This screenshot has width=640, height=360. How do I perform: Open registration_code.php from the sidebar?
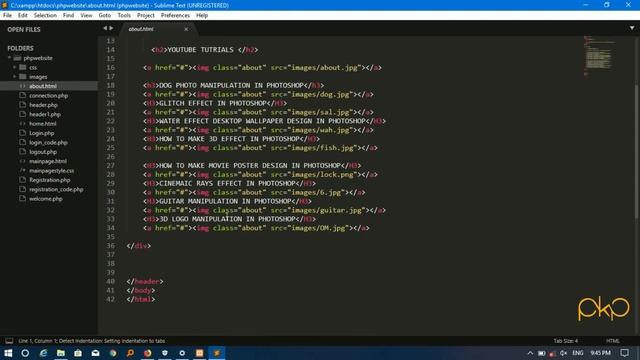click(56, 189)
